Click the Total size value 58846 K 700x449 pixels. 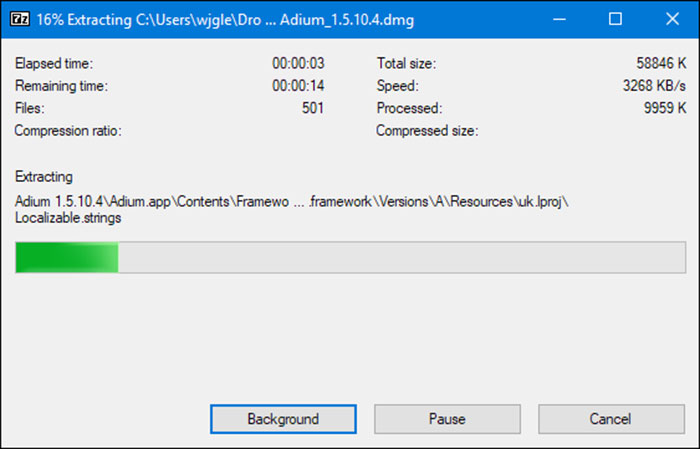[657, 64]
